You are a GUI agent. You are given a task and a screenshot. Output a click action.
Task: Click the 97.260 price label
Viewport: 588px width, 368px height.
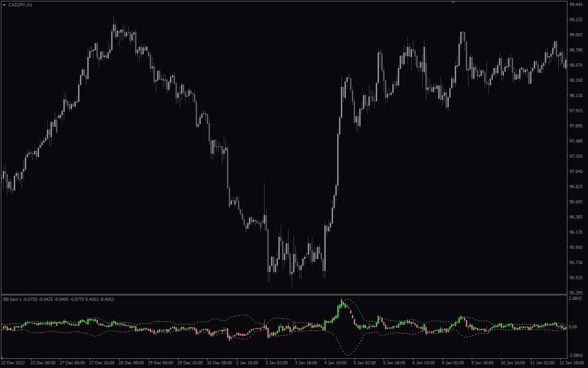click(x=576, y=156)
